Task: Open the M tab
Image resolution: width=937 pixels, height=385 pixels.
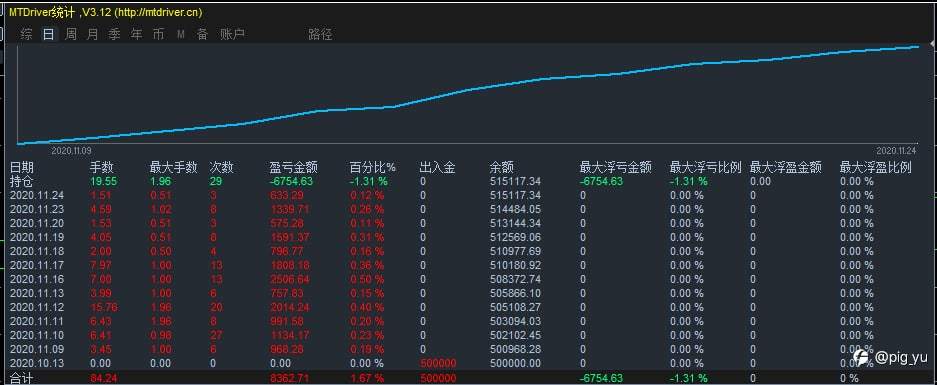Action: click(x=180, y=35)
